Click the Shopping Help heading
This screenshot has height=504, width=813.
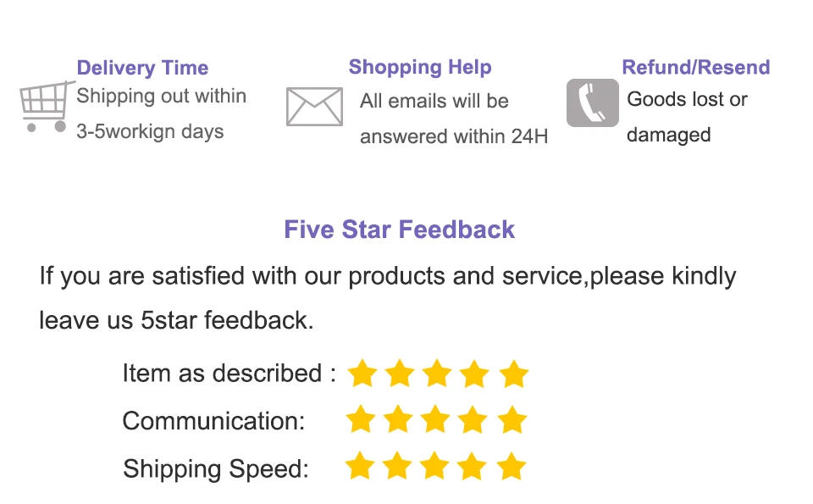point(420,68)
